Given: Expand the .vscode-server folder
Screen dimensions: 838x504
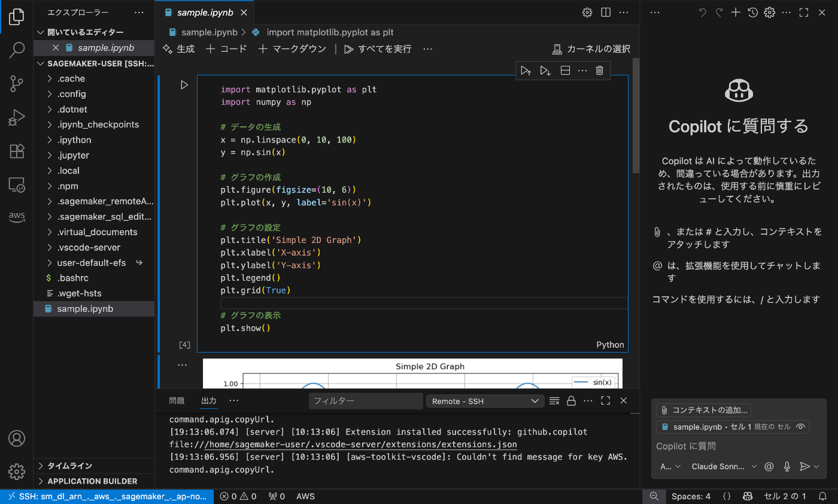Looking at the screenshot, I should (94, 247).
